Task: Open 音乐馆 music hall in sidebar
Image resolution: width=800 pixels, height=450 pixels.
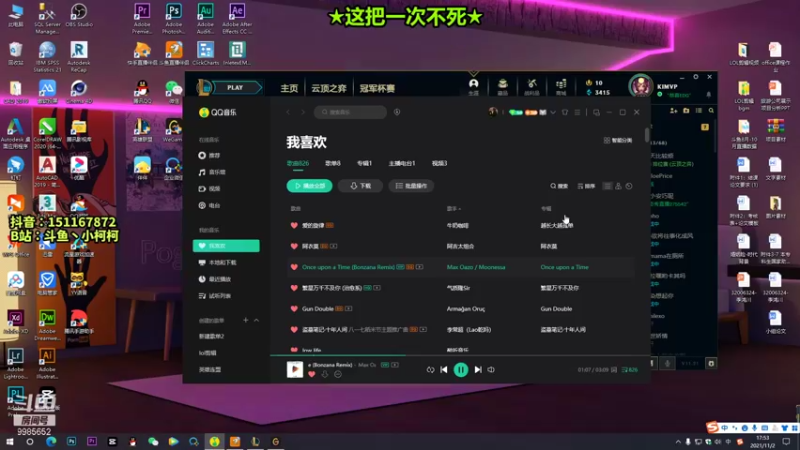Action: (x=212, y=172)
